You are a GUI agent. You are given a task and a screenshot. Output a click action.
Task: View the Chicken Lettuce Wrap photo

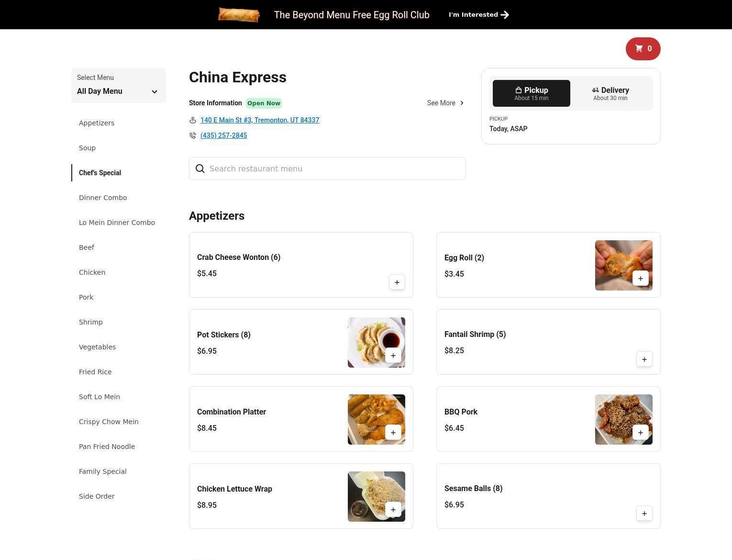tap(377, 496)
